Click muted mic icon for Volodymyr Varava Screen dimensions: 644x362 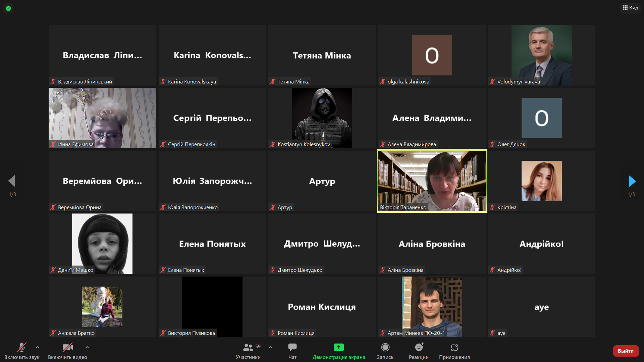(492, 81)
